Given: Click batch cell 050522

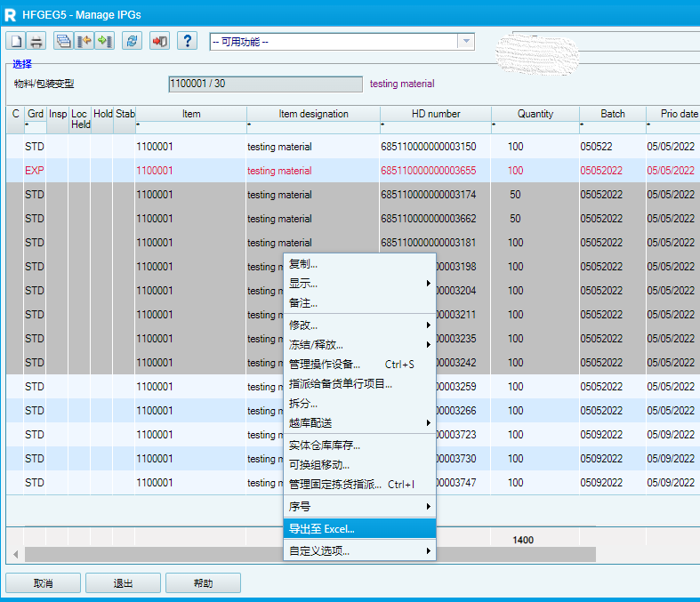Looking at the screenshot, I should (x=597, y=147).
